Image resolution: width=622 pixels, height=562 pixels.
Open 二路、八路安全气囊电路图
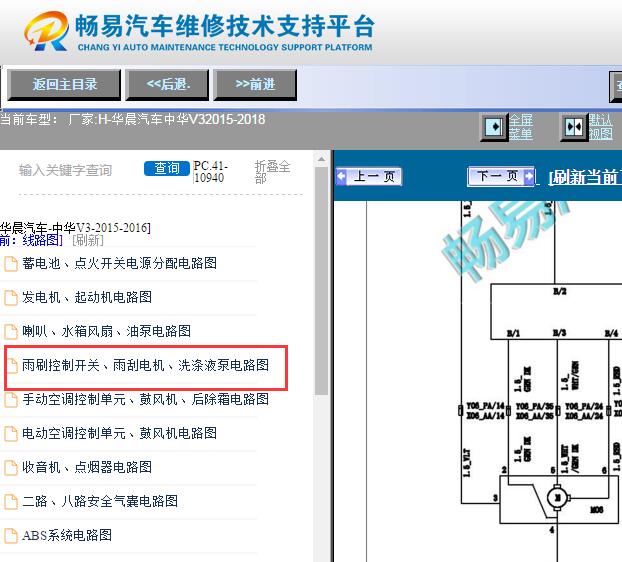point(100,501)
